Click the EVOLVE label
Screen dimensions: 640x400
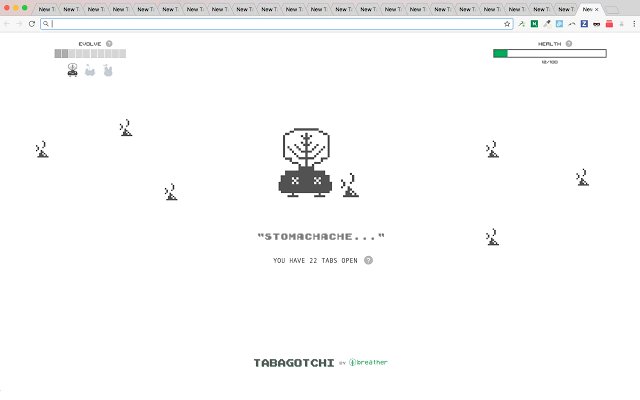[90, 44]
